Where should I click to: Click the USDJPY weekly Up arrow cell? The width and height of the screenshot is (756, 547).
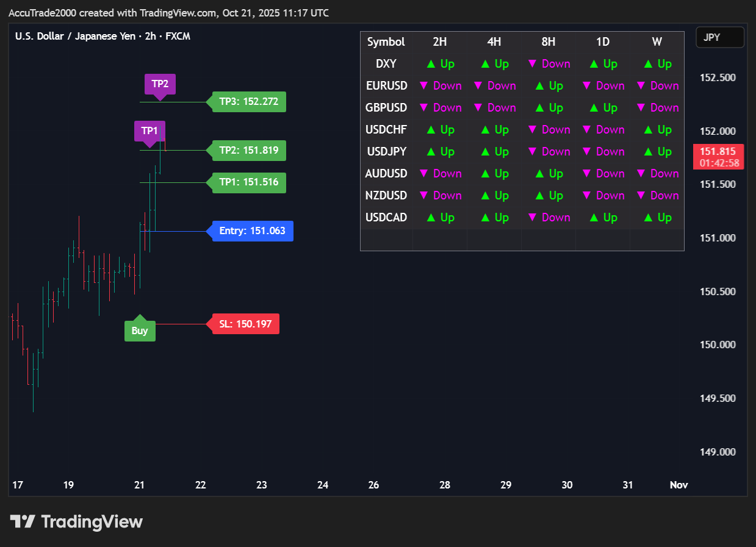click(x=657, y=152)
